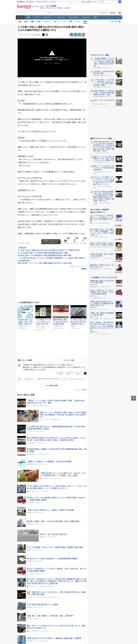The width and height of the screenshot is (138, 644).
Task: Open the 'エキスパート' navigation tab
Action: point(48,17)
